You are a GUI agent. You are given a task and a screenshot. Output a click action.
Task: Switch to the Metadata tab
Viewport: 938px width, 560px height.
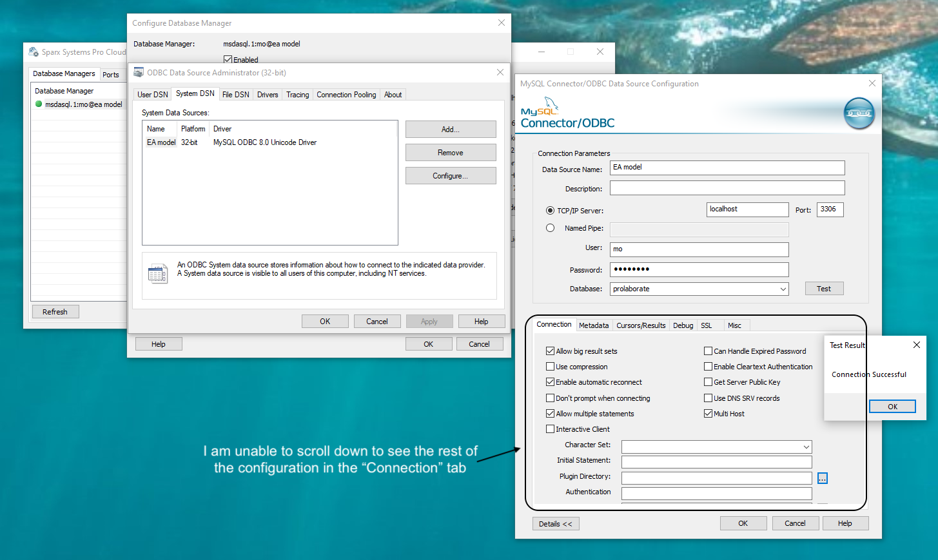[x=594, y=325]
